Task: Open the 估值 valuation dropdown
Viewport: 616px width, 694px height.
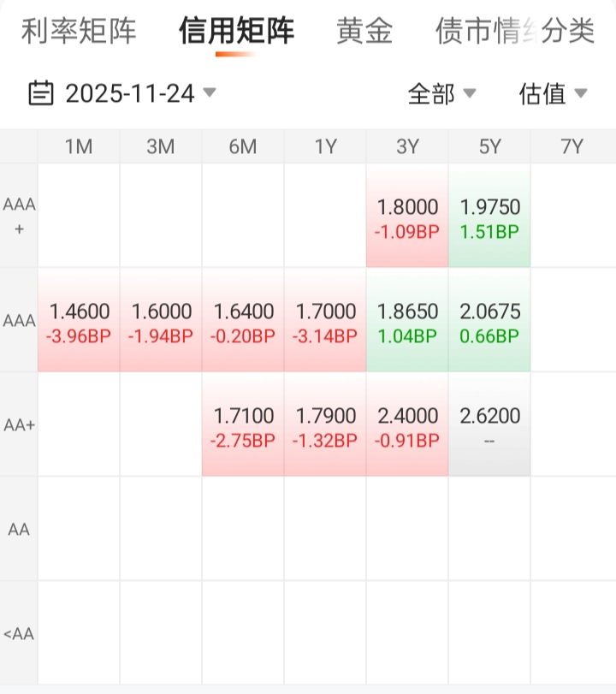Action: pos(553,93)
